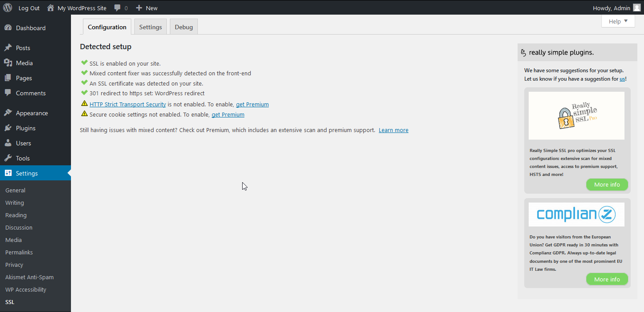Click the Complianz logo banner
644x312 pixels.
pos(576,214)
